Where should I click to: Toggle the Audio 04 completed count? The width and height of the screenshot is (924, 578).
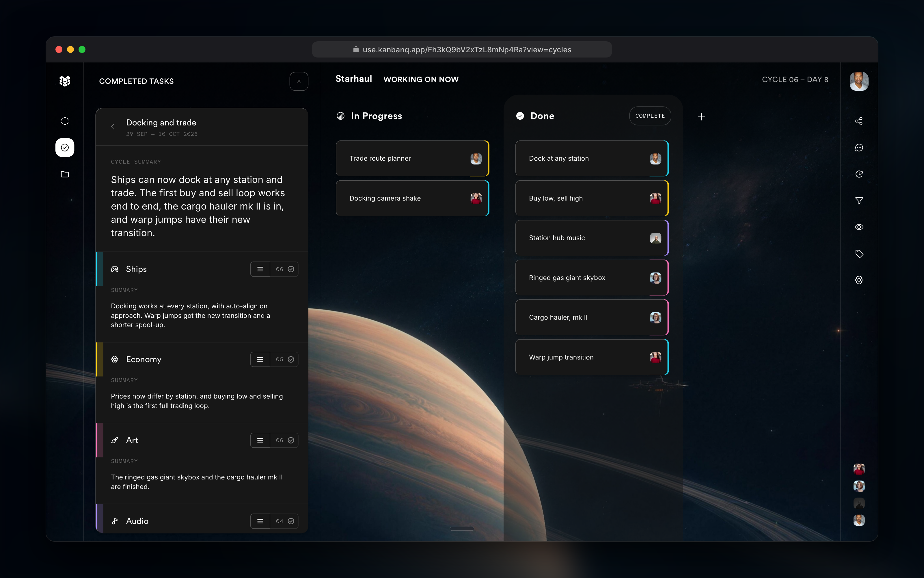click(x=284, y=521)
